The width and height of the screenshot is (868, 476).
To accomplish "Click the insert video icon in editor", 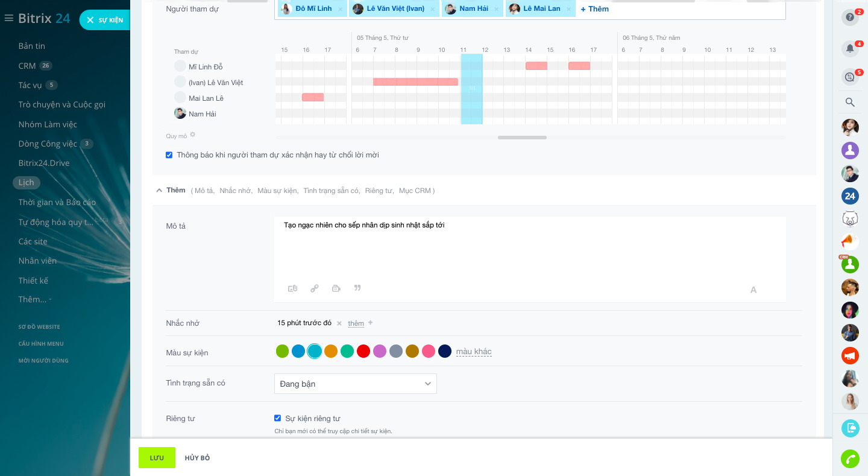I will 336,288.
